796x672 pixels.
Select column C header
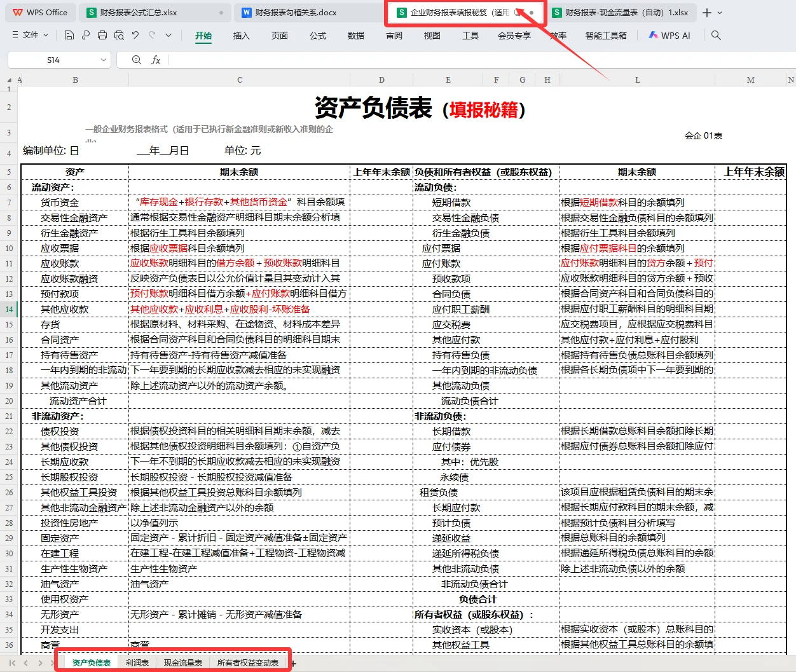point(240,80)
